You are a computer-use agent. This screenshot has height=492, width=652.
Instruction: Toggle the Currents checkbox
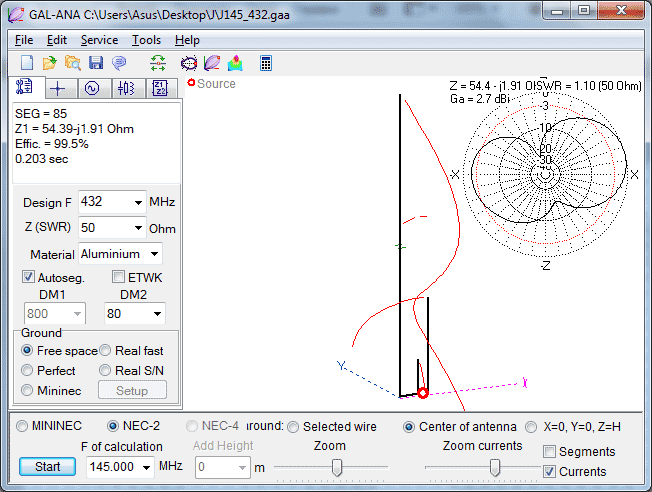tap(548, 471)
